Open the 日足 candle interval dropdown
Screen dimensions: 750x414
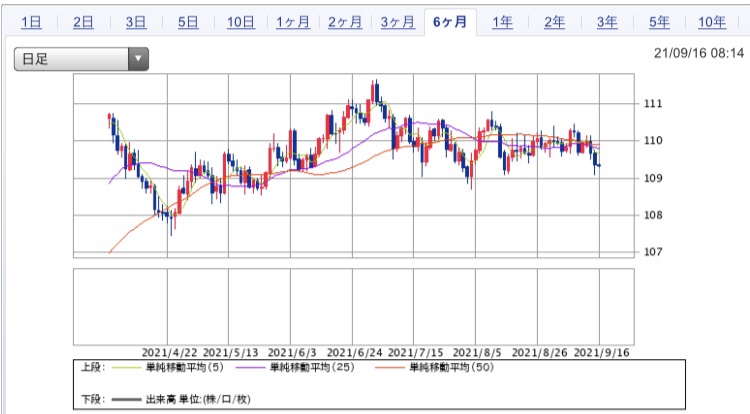(81, 59)
